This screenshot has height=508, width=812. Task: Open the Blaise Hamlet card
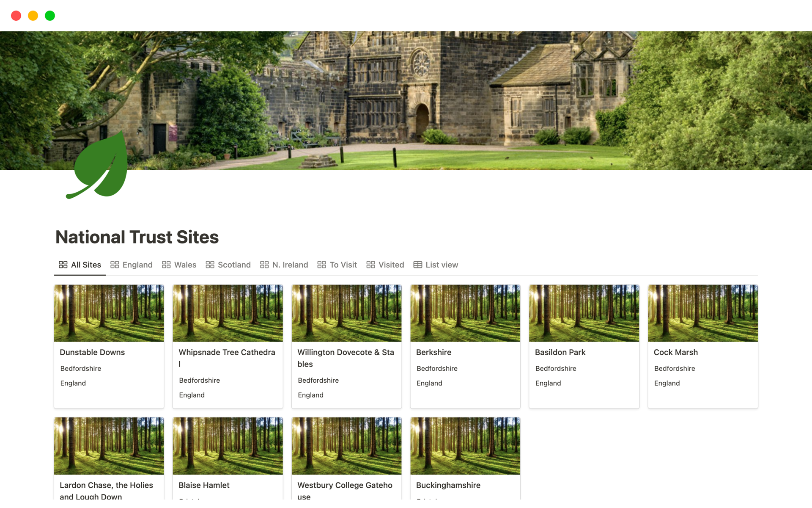pyautogui.click(x=204, y=485)
